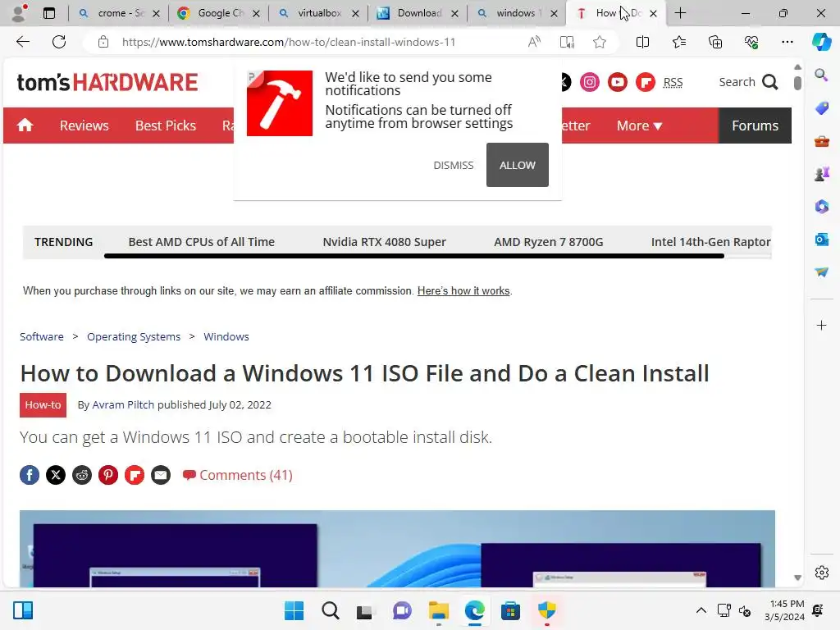Open Windows Start button on taskbar
Screen dimensions: 840x630
[294, 610]
